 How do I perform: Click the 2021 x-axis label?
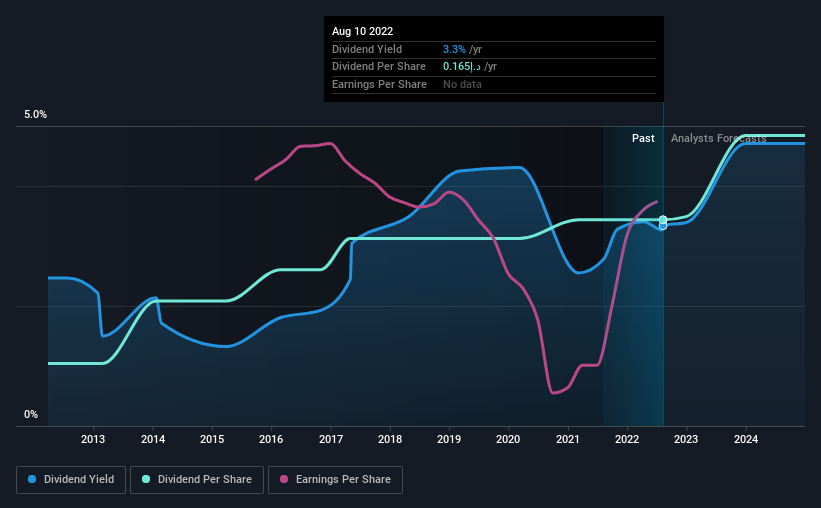tap(568, 439)
